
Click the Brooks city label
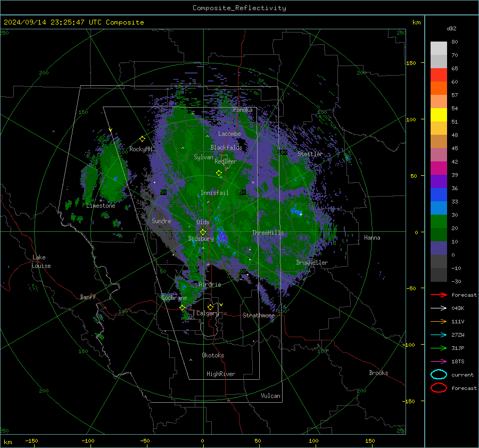pyautogui.click(x=378, y=373)
